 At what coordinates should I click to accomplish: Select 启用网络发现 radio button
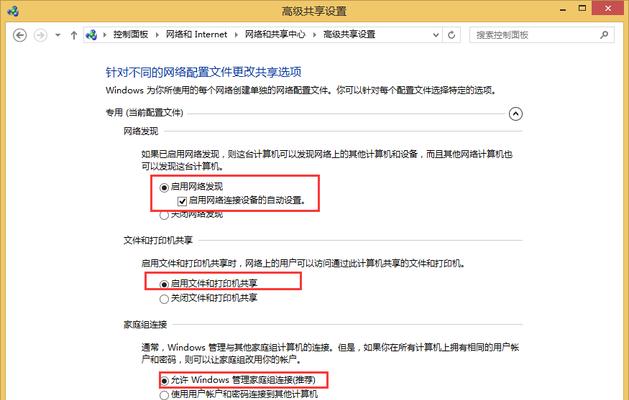pyautogui.click(x=164, y=187)
